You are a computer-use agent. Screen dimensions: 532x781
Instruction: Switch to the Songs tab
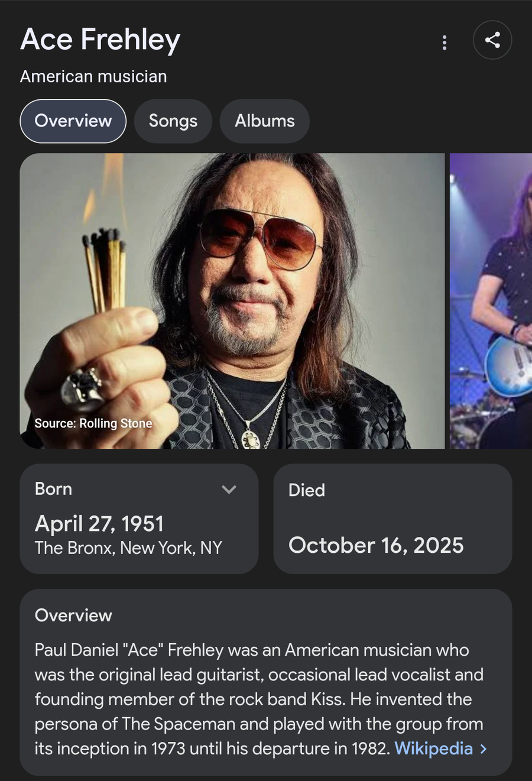click(173, 121)
